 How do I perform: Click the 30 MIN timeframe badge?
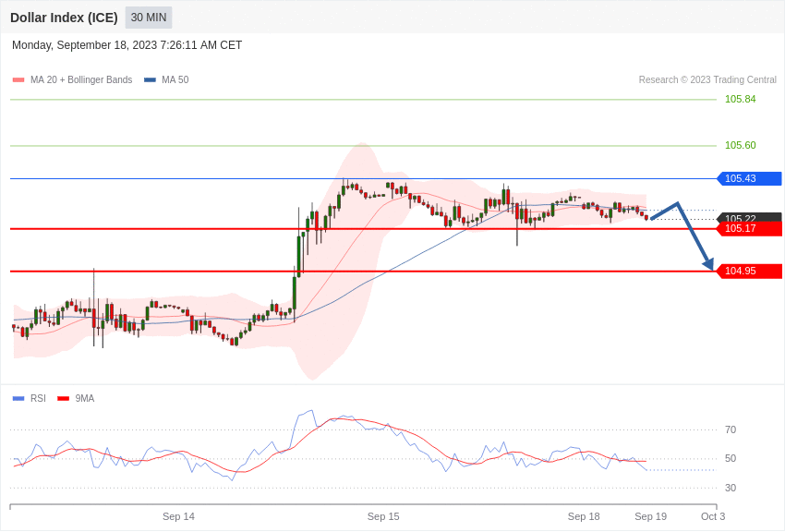click(149, 18)
